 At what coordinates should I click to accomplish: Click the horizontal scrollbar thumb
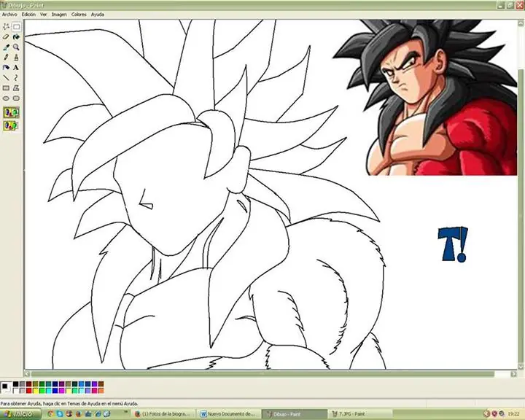[x=262, y=373]
